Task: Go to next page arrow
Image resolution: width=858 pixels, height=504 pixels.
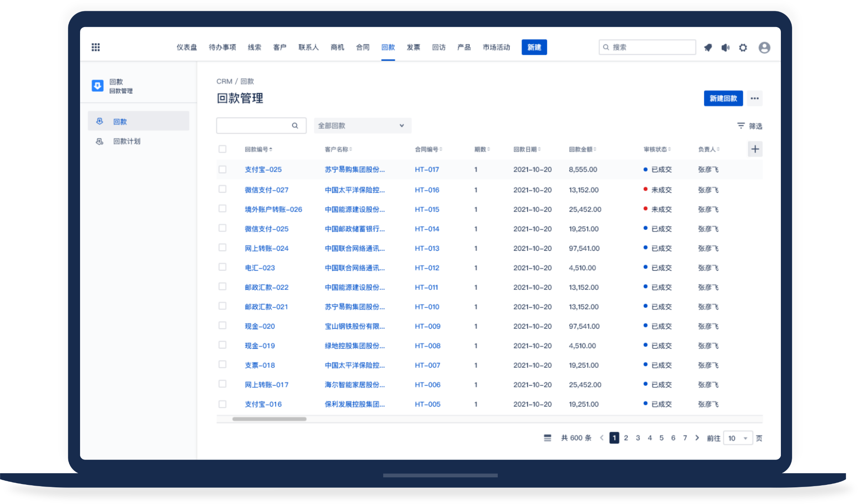Action: [697, 438]
